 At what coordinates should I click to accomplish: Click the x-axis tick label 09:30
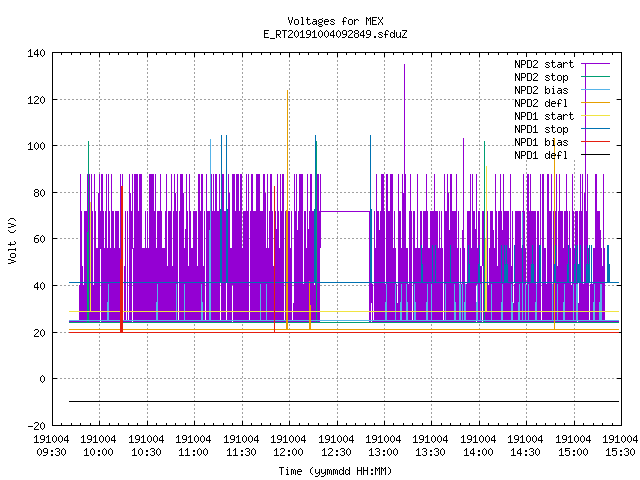[x=51, y=452]
